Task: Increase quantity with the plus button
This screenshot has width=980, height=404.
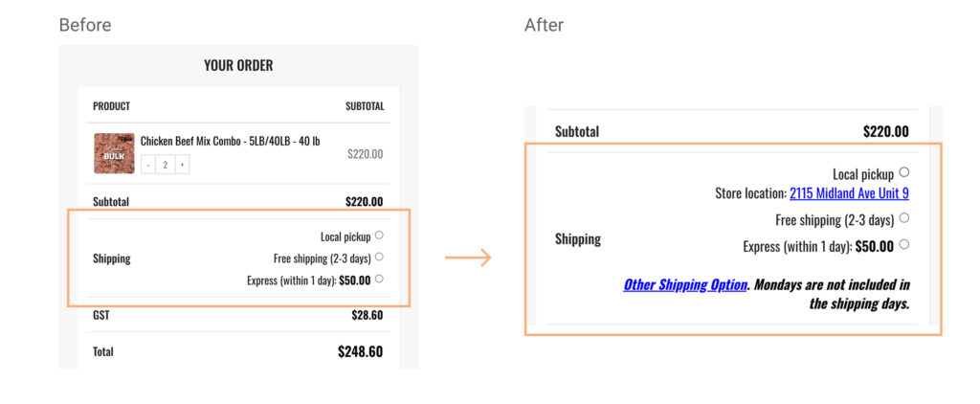Action: click(x=182, y=165)
